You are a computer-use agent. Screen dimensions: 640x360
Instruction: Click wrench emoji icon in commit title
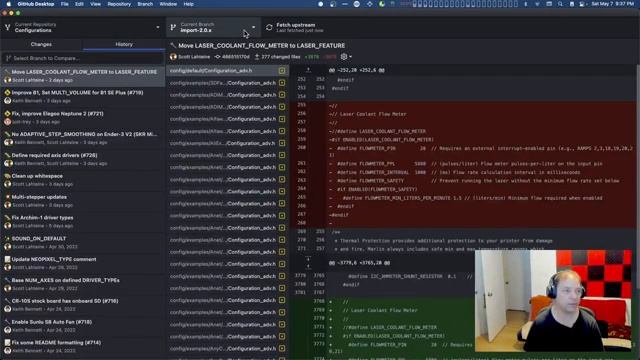pos(173,46)
